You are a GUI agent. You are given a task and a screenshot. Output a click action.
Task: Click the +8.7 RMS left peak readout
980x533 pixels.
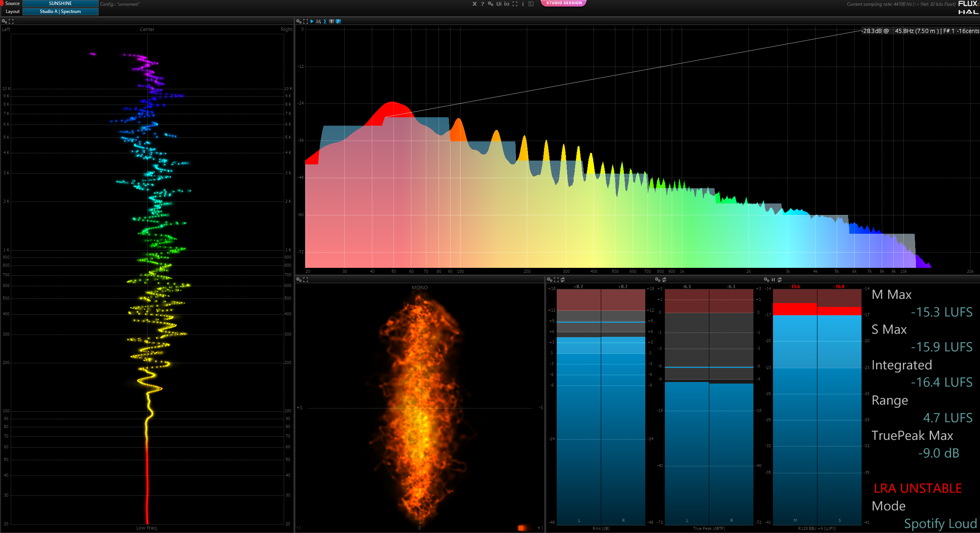point(578,287)
